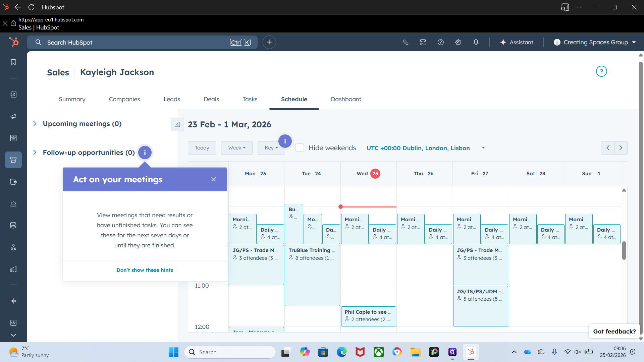Switch to the Dashboard tab
644x362 pixels.
click(x=346, y=99)
